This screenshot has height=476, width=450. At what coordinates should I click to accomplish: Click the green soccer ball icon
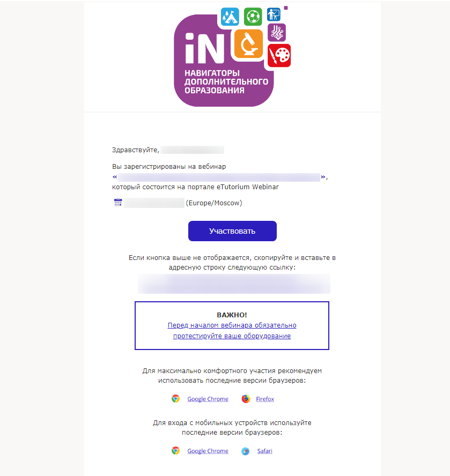point(253,17)
